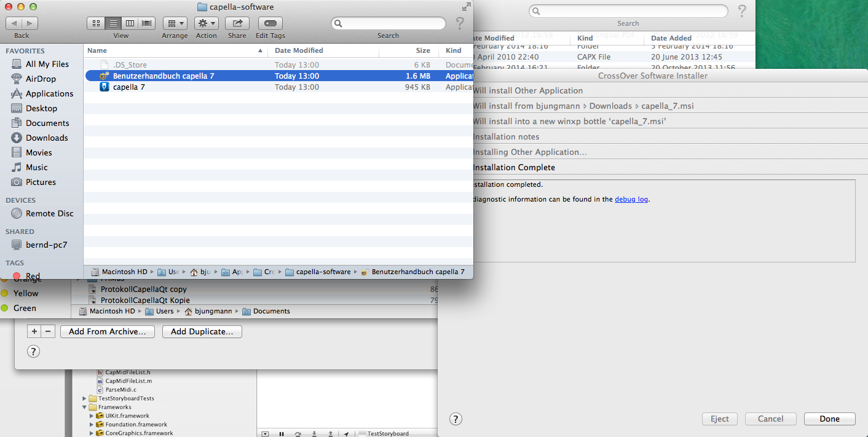Screen dimensions: 868x437
Task: Go back in capella-software Finder window
Action: (14, 23)
